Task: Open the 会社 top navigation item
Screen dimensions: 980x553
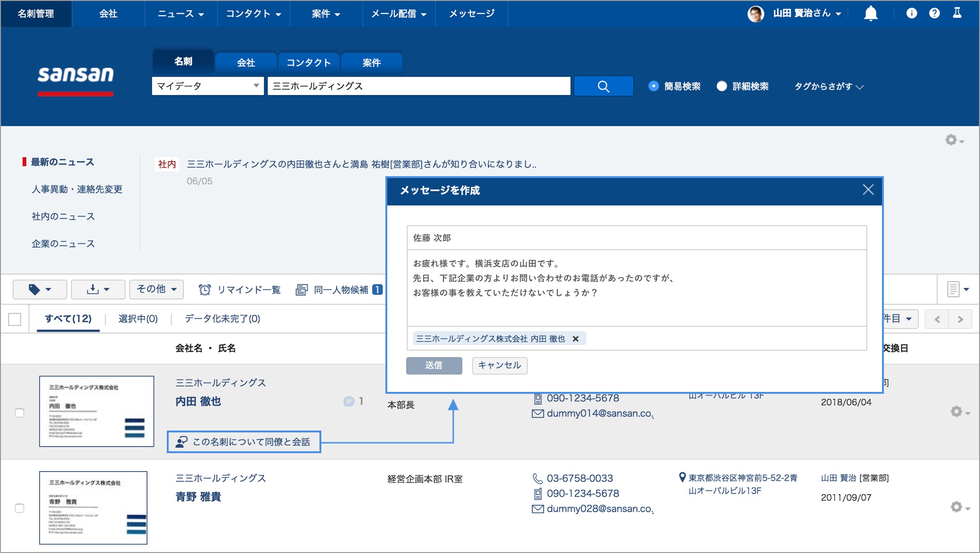Action: (x=108, y=14)
